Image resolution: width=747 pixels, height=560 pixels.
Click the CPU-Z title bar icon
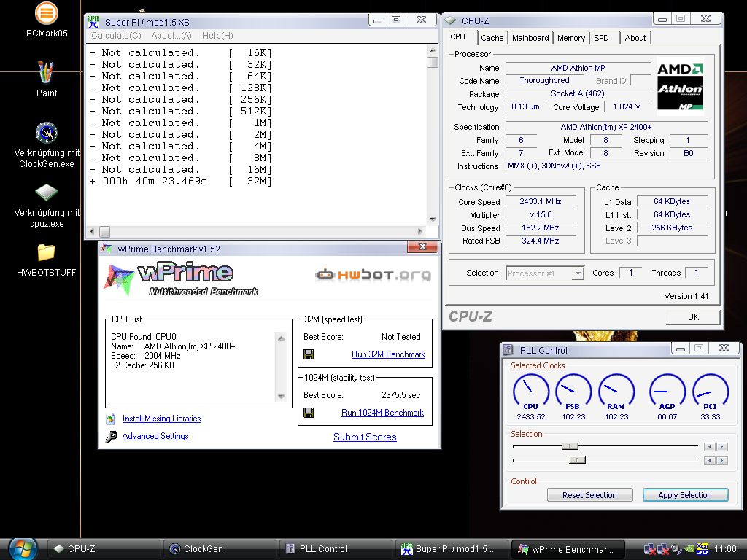[x=450, y=20]
